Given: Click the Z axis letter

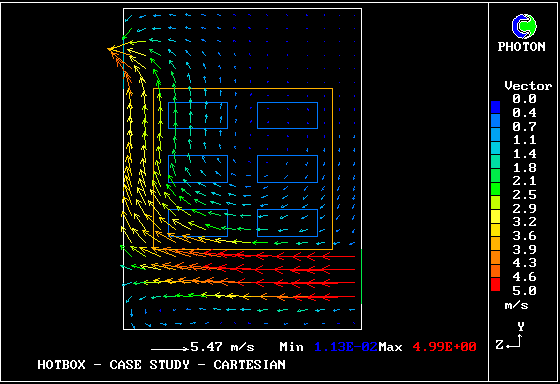Looking at the screenshot, I should [500, 345].
